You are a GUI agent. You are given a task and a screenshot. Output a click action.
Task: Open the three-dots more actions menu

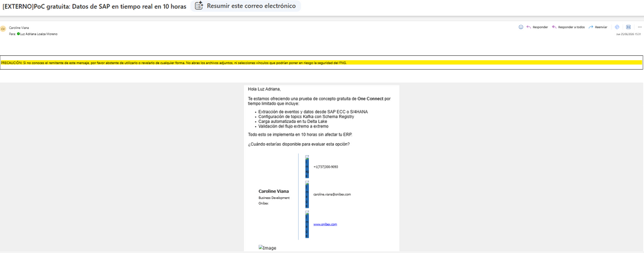[x=640, y=27]
